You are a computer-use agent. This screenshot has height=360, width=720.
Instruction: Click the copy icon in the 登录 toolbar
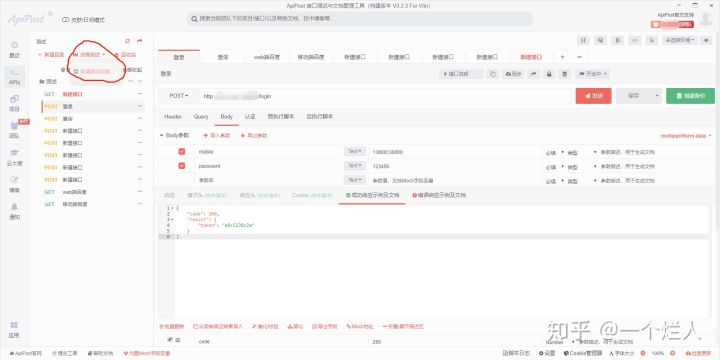(493, 74)
